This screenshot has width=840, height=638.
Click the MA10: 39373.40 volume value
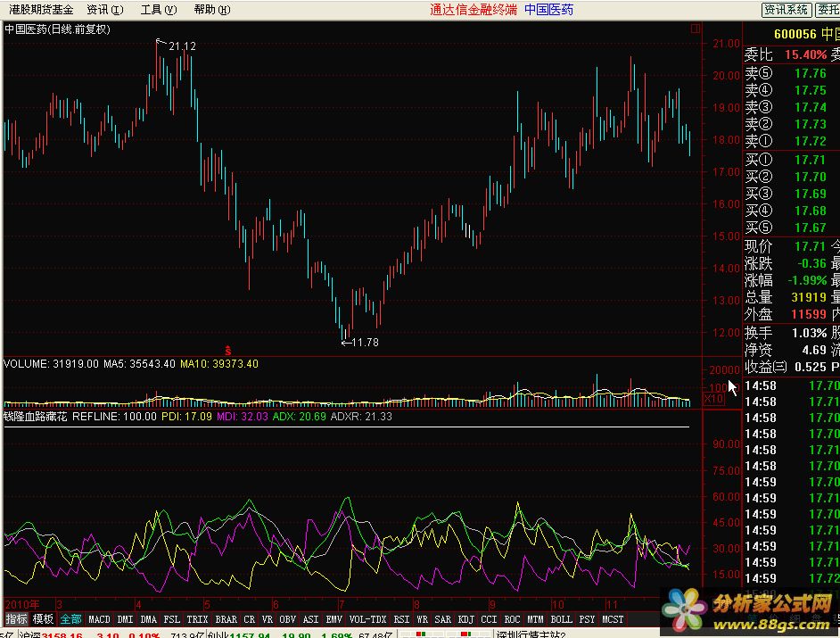pyautogui.click(x=219, y=364)
